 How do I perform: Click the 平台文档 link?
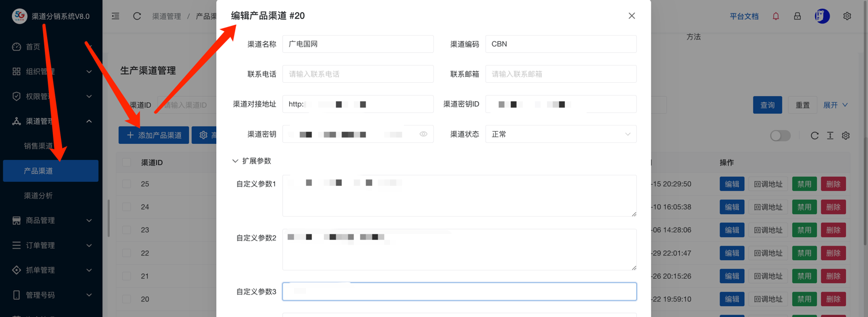[744, 16]
